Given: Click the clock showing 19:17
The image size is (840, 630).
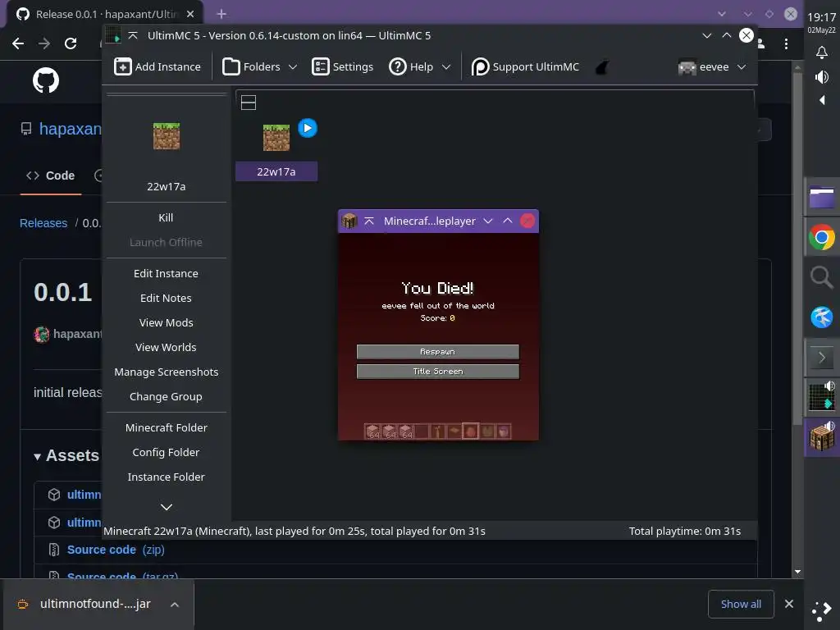Looking at the screenshot, I should point(822,17).
